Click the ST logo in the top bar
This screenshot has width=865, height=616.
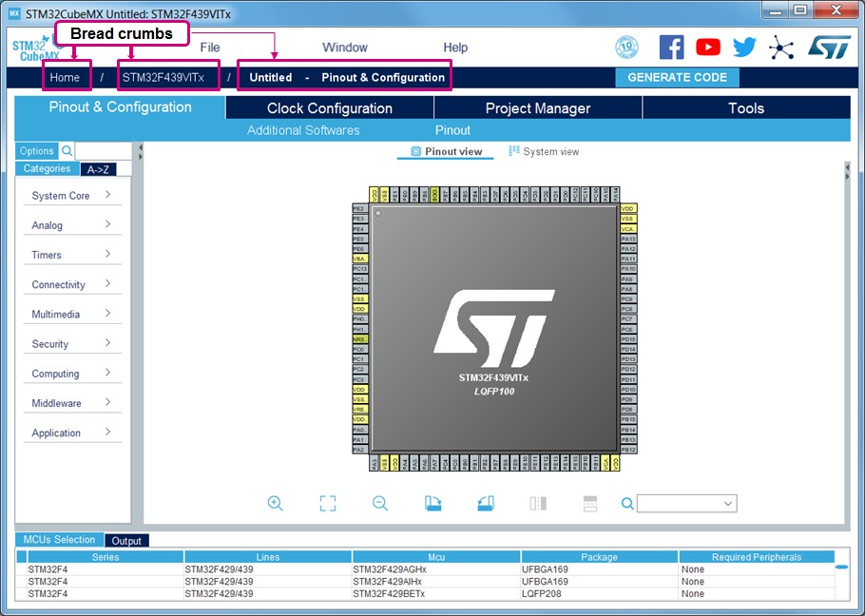pos(829,48)
